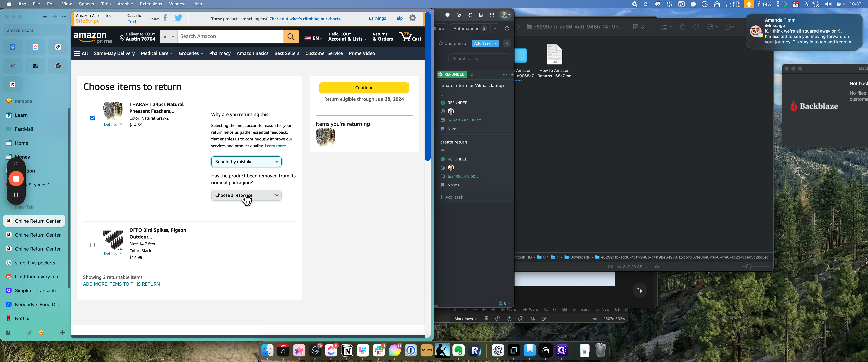Open ClickUp apps grid icon

pos(492,15)
